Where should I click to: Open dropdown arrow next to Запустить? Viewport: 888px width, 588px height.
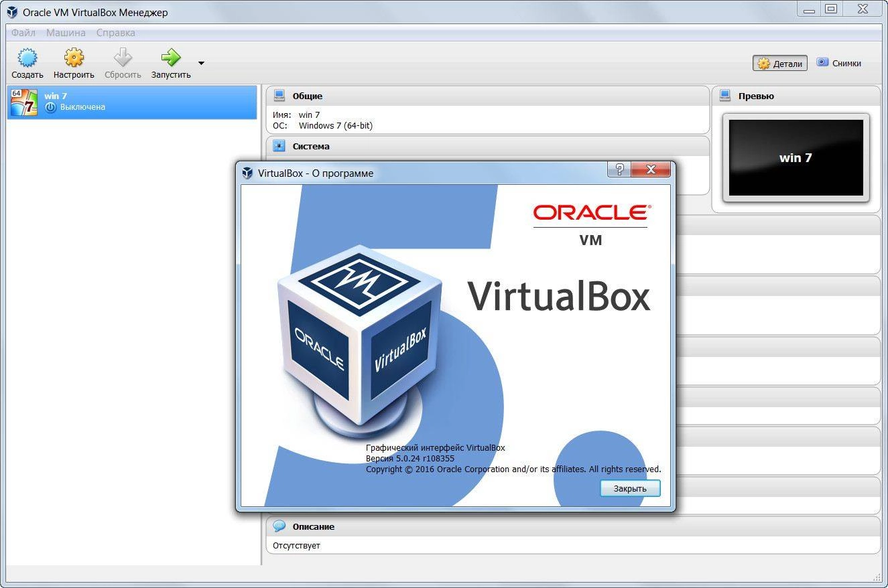(x=201, y=64)
